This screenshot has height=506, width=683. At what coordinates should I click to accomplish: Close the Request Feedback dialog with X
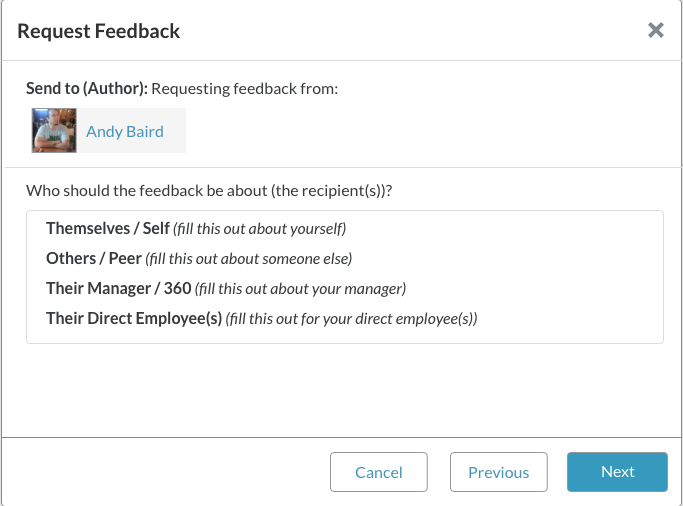(x=656, y=30)
